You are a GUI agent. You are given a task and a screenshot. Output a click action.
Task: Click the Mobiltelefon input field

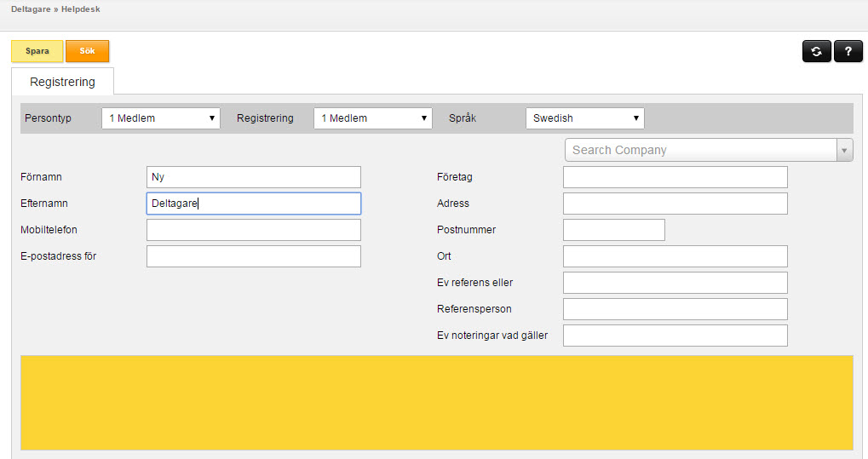click(254, 230)
